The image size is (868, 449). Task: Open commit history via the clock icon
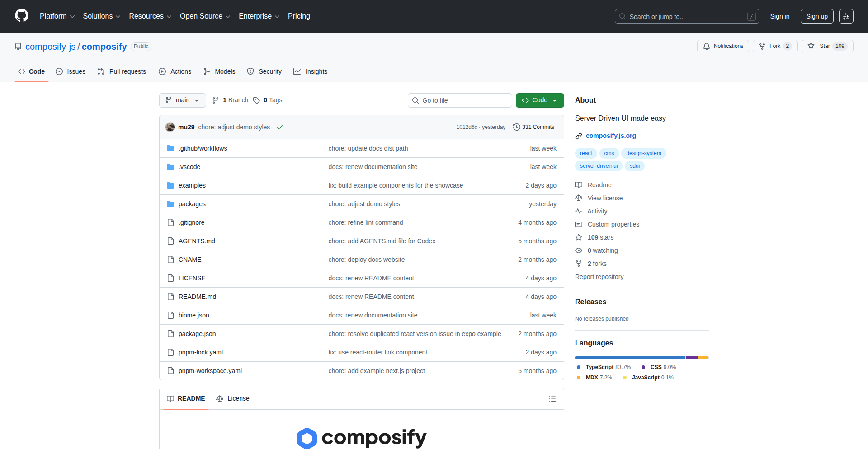click(517, 127)
